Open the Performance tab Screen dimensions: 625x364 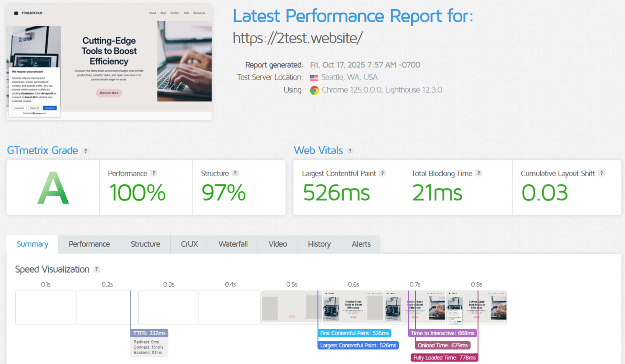(89, 244)
